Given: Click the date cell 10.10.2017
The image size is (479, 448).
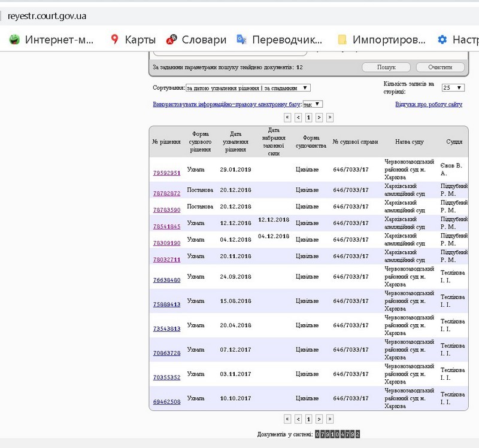Looking at the screenshot, I should [235, 398].
